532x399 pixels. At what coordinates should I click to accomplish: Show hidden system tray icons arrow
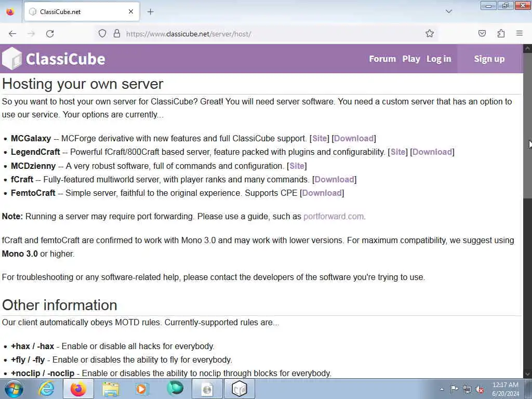click(x=442, y=389)
